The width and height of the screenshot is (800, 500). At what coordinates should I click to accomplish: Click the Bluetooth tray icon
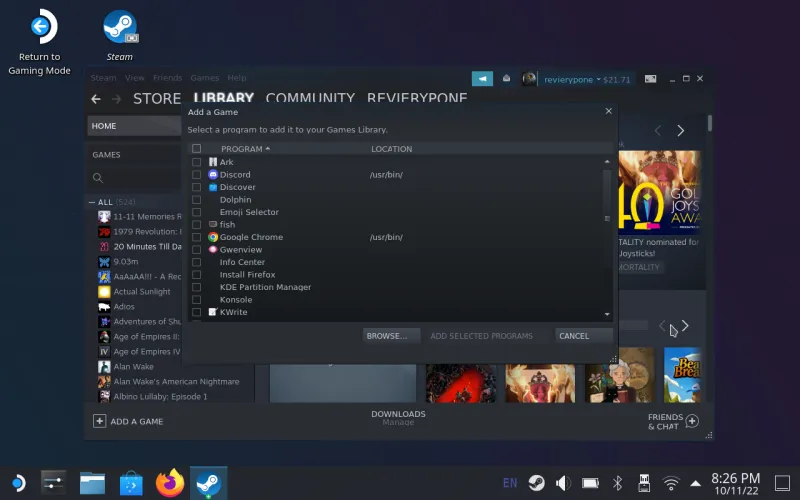tap(617, 483)
